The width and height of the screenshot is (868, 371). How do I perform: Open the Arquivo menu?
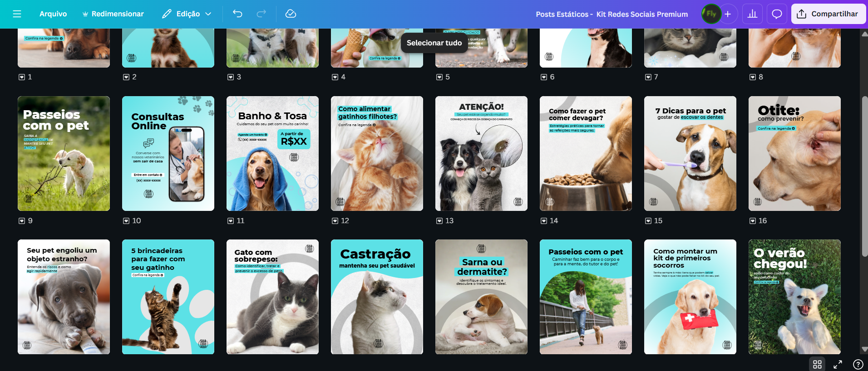(53, 14)
